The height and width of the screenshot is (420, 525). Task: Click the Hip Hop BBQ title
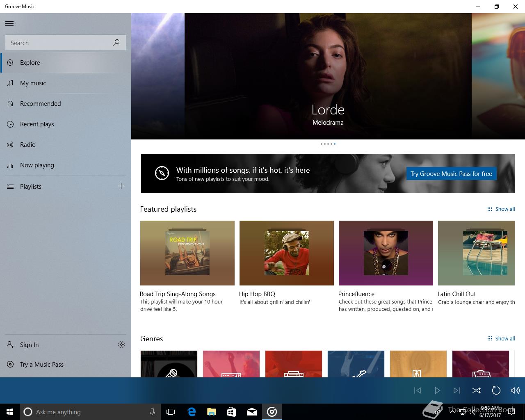[x=257, y=294]
